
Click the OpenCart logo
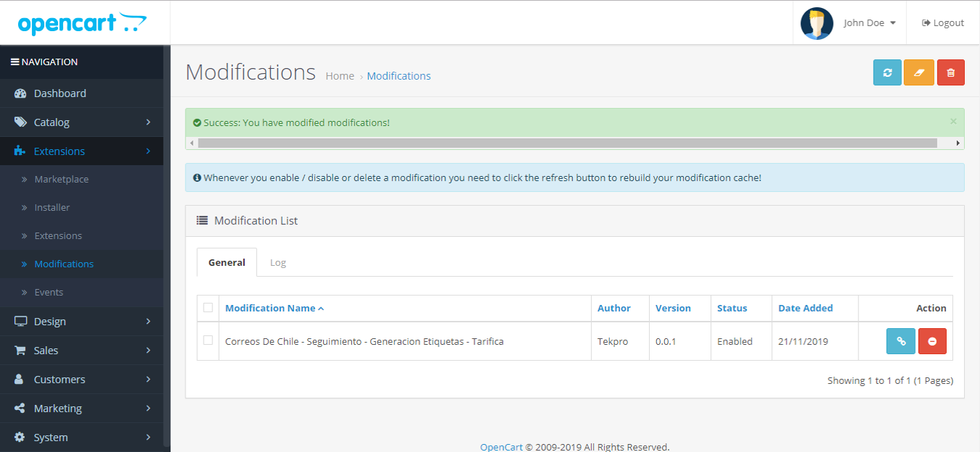(x=82, y=23)
